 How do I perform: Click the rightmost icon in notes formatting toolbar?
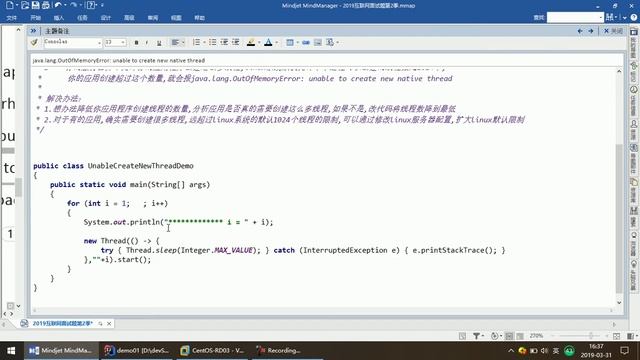(330, 42)
